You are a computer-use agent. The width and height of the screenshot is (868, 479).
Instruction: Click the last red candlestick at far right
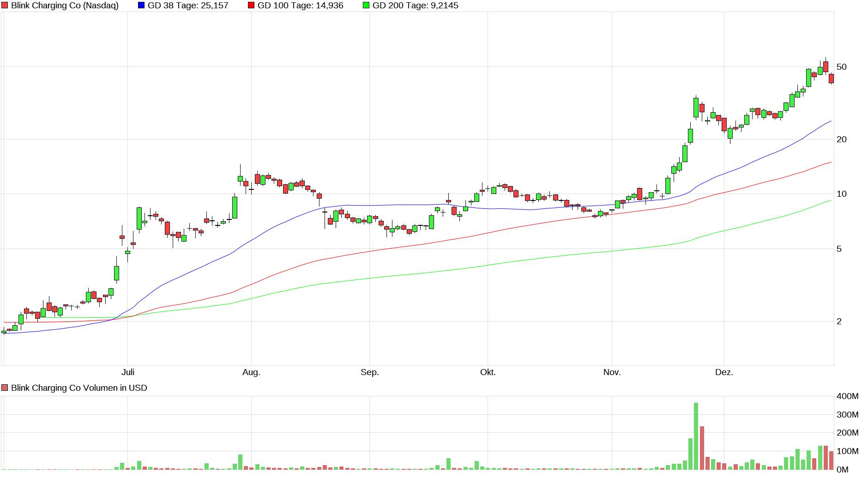click(x=832, y=78)
